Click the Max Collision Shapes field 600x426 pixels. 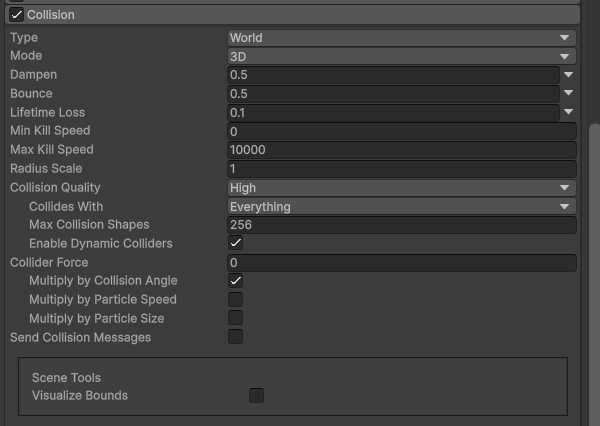pos(401,225)
